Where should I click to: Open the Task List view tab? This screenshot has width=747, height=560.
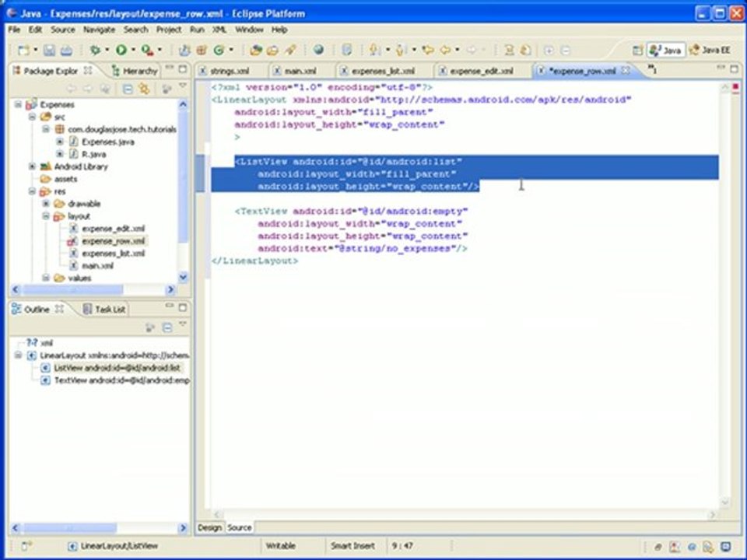pos(104,309)
